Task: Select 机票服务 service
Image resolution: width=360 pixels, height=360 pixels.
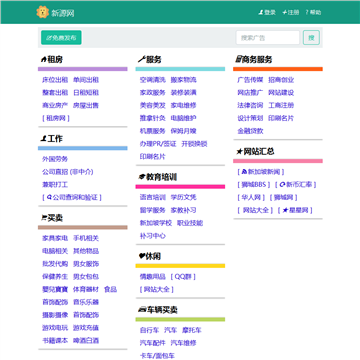Action: pyautogui.click(x=153, y=131)
